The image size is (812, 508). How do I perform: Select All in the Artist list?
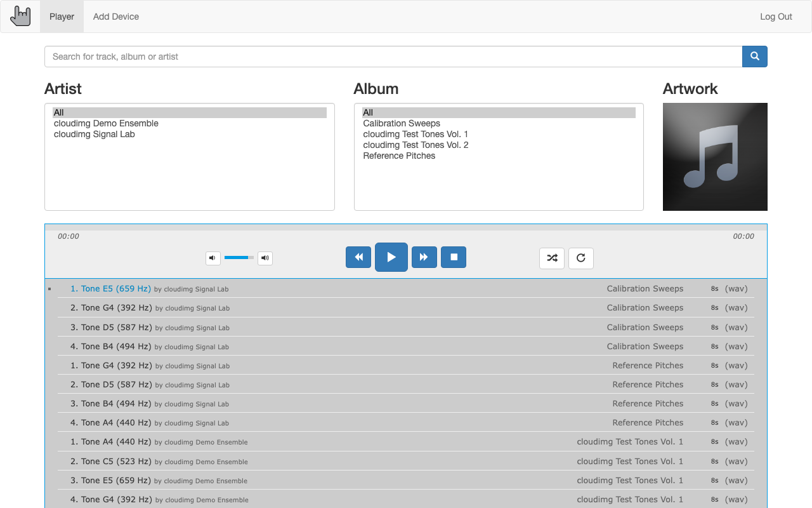pos(190,112)
